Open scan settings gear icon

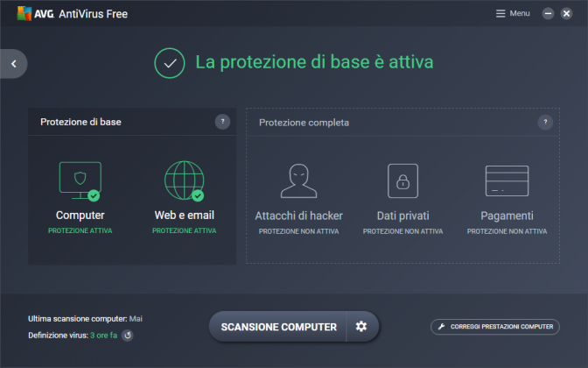coord(361,326)
